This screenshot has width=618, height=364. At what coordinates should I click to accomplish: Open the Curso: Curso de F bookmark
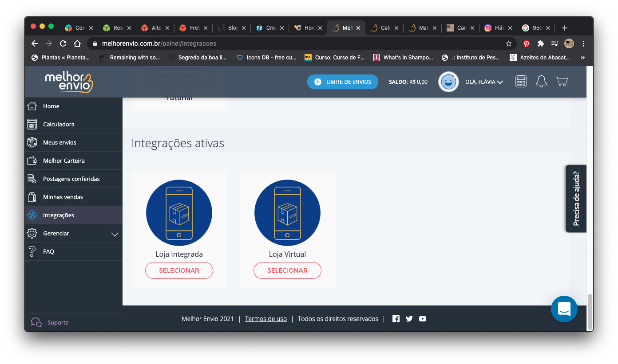tap(335, 57)
